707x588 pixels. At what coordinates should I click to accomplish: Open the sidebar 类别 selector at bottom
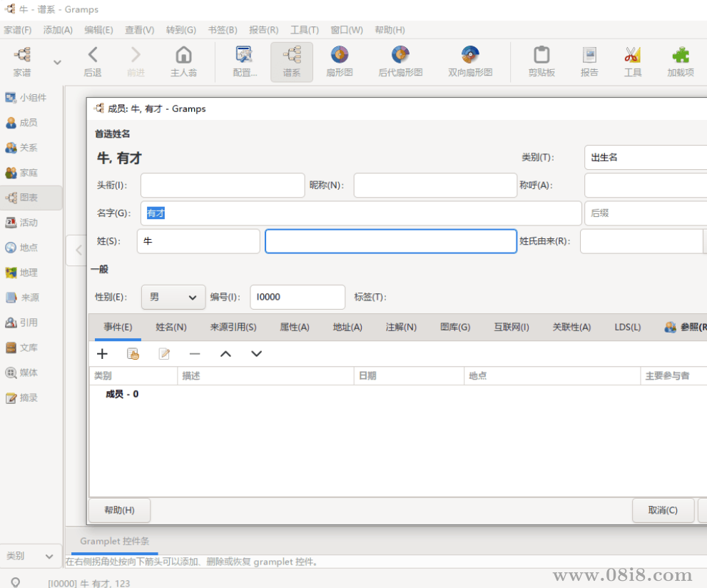click(30, 556)
